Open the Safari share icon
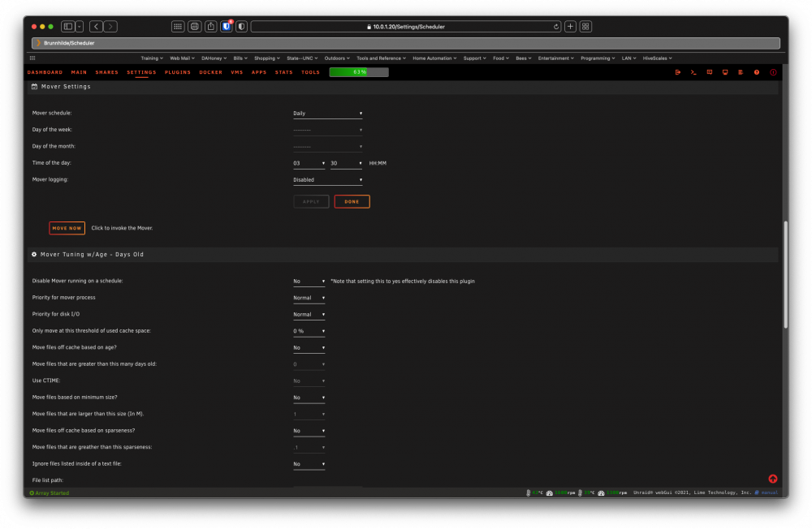Viewport: 812px width, 529px height. coord(211,27)
